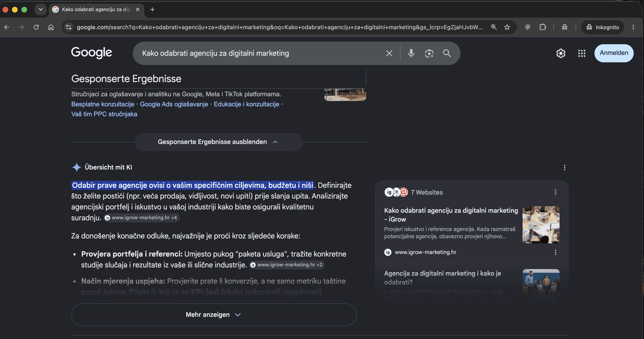Viewport: 644px width, 339px height.
Task: Submit search with magnifier icon
Action: 447,53
